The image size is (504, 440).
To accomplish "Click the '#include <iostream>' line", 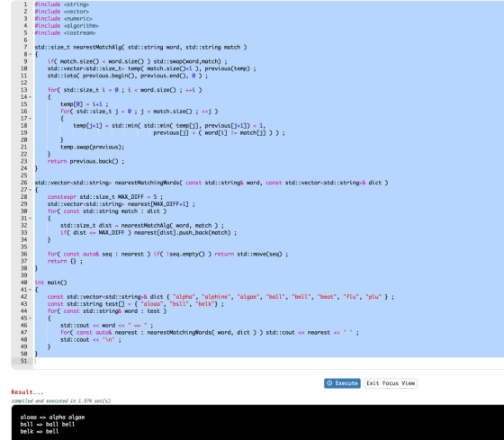I will click(65, 32).
